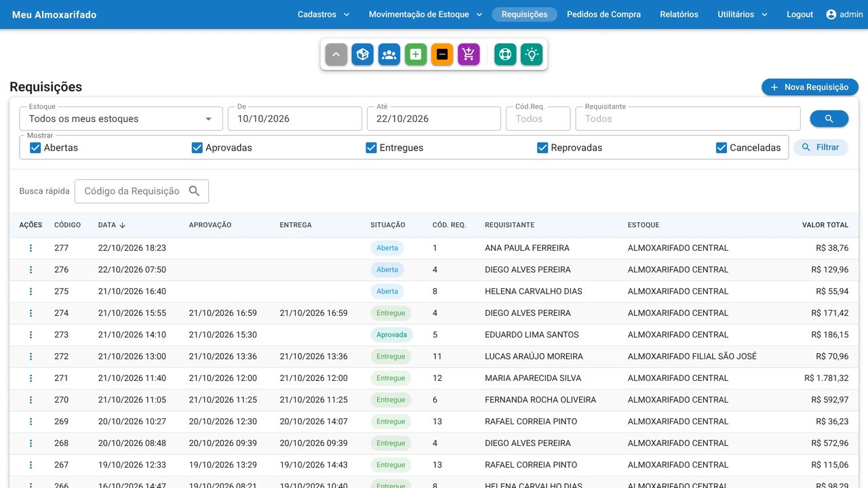The height and width of the screenshot is (488, 868).
Task: Click the green plus stock entry icon
Action: tap(416, 54)
